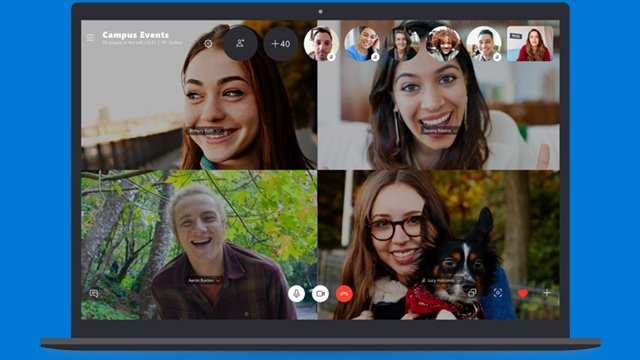Add people using the add participant button
The width and height of the screenshot is (640, 360).
(240, 43)
